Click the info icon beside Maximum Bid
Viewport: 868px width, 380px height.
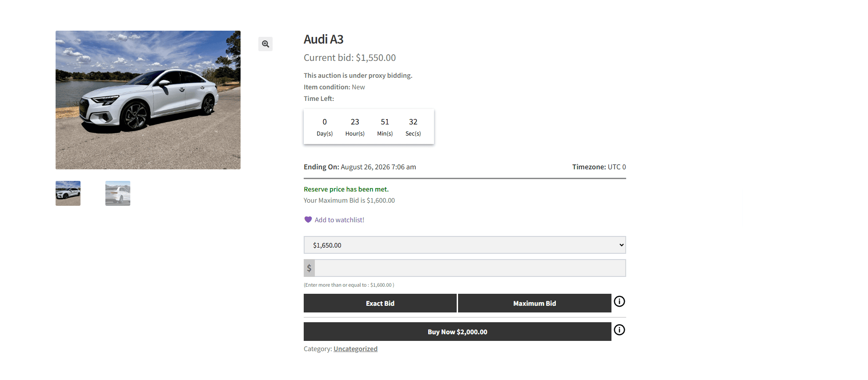619,301
